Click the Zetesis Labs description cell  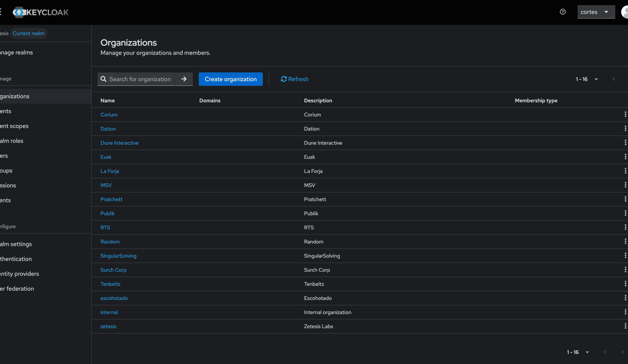(318, 326)
